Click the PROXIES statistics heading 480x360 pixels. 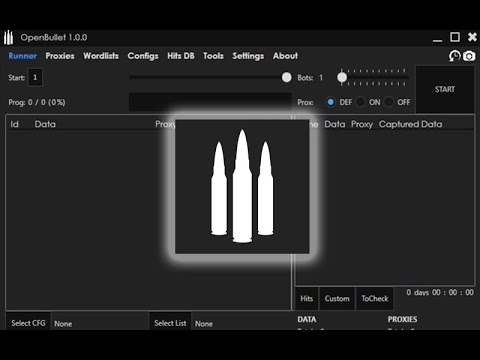point(402,319)
